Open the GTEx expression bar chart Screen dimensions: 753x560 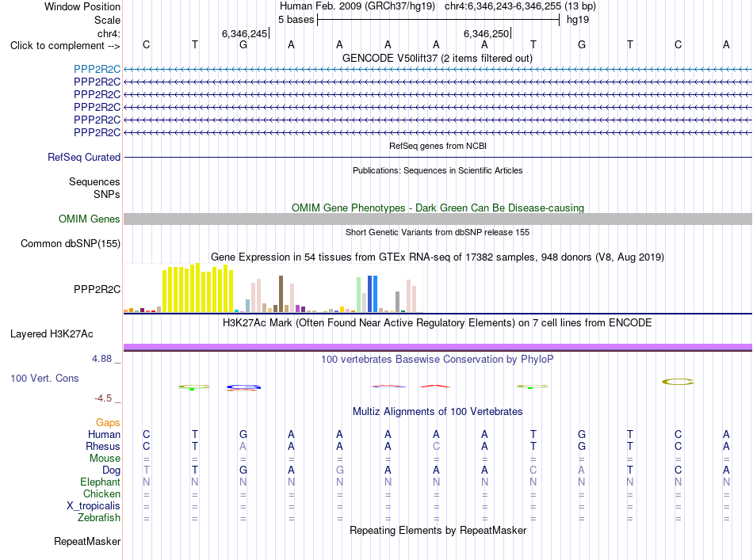click(x=273, y=288)
